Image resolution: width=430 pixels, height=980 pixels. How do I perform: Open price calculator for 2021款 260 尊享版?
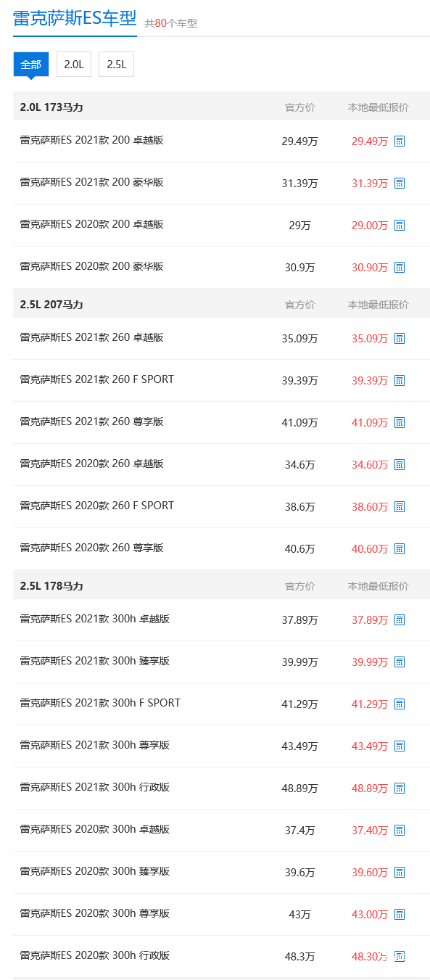[x=400, y=422]
